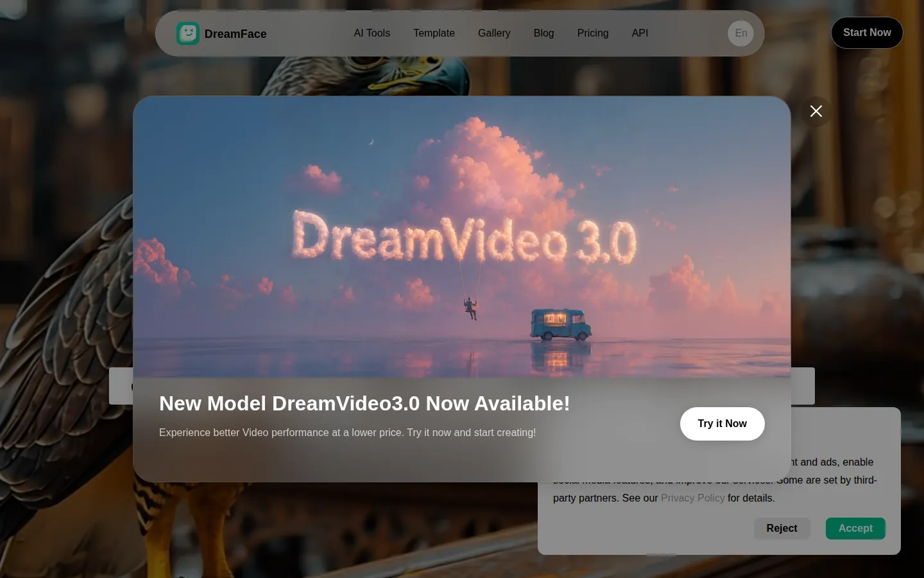Screen dimensions: 924x578
Task: Click the DreamFace brand name
Action: coord(235,34)
